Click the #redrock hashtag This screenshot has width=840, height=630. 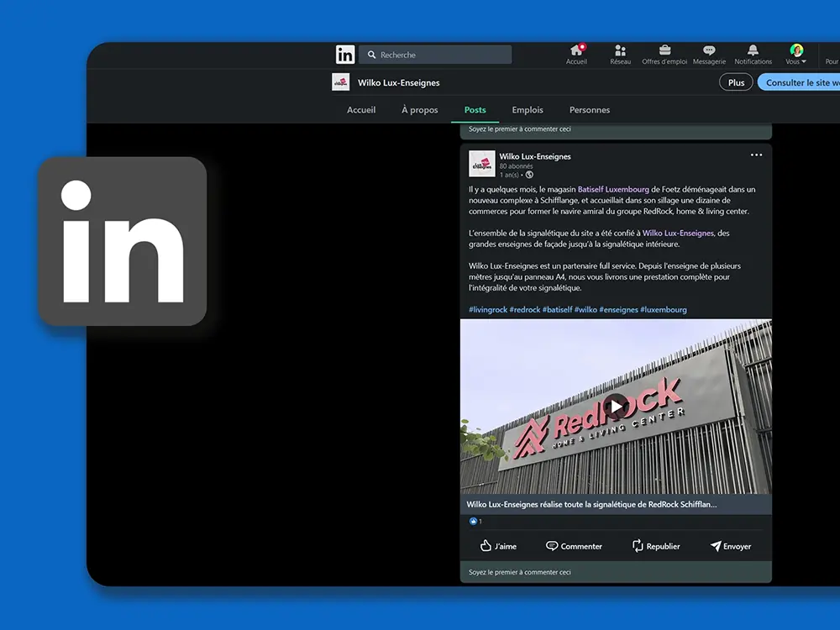point(524,310)
